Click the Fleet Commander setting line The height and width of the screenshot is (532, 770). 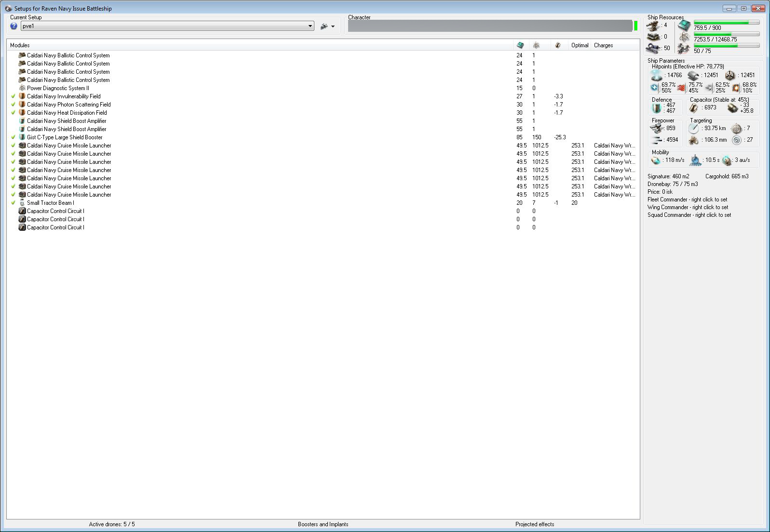pos(688,199)
